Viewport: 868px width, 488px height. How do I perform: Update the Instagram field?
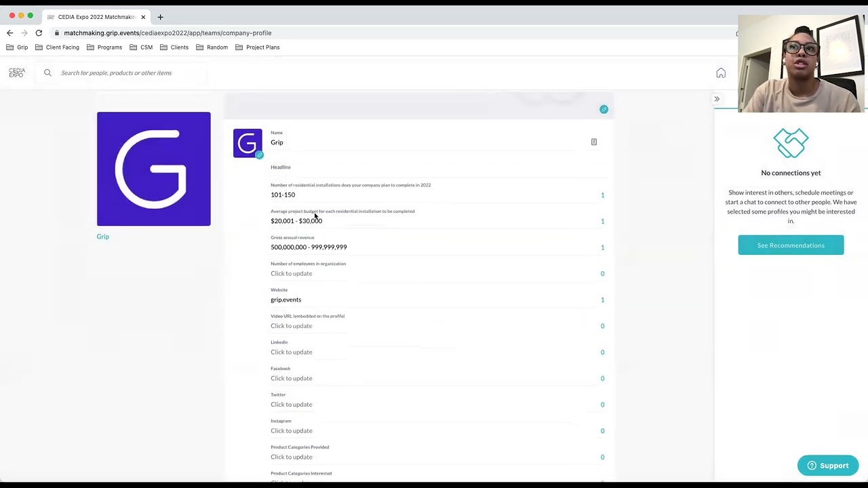click(x=292, y=430)
